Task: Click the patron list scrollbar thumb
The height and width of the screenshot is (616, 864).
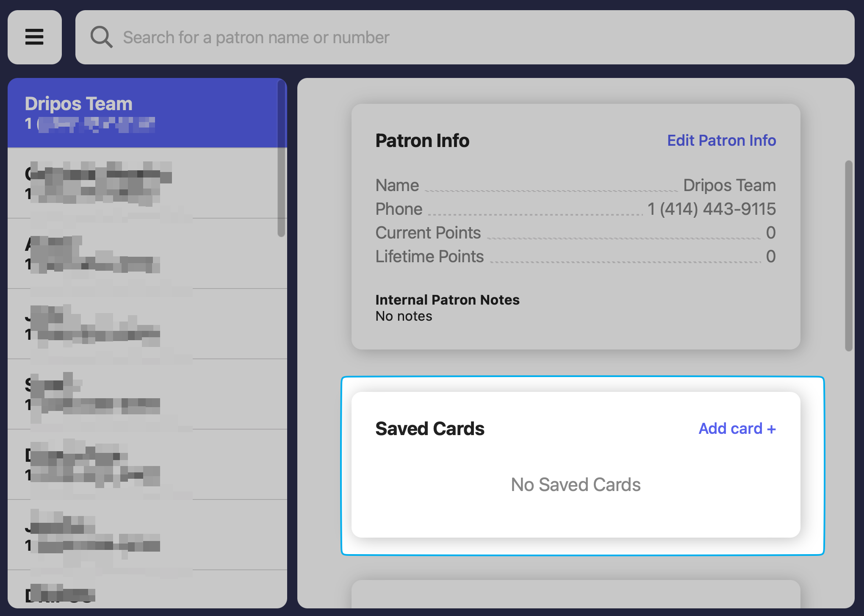Action: pos(281,159)
